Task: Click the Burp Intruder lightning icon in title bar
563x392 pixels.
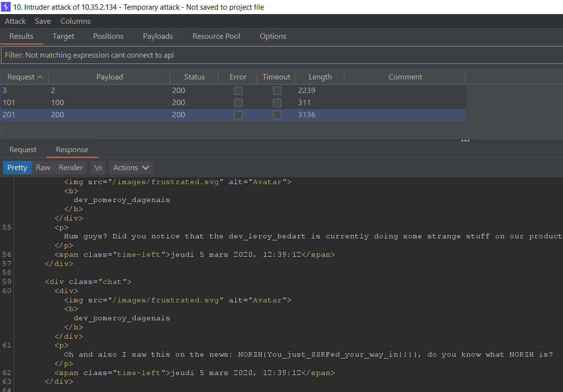Action: (6, 7)
